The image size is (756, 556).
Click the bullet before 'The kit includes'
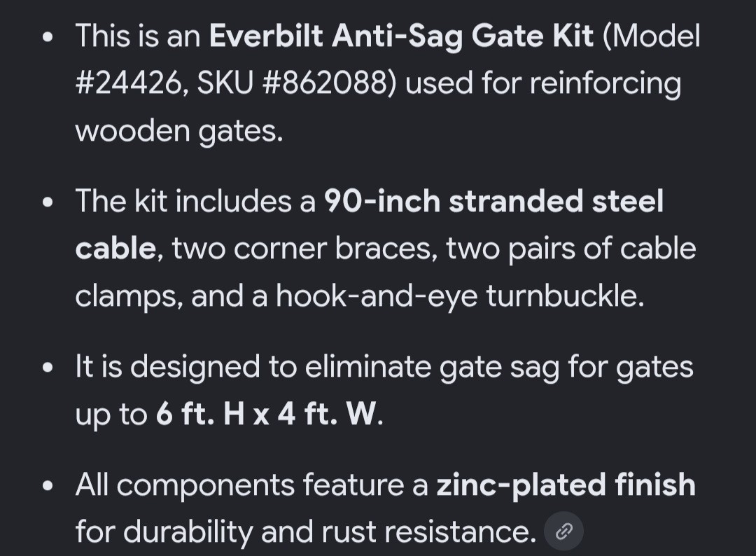pyautogui.click(x=48, y=202)
